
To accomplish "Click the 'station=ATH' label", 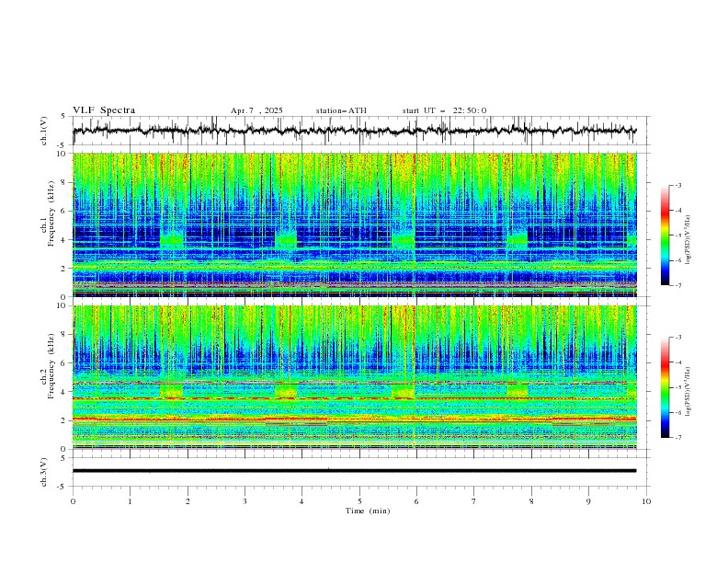I will (341, 110).
